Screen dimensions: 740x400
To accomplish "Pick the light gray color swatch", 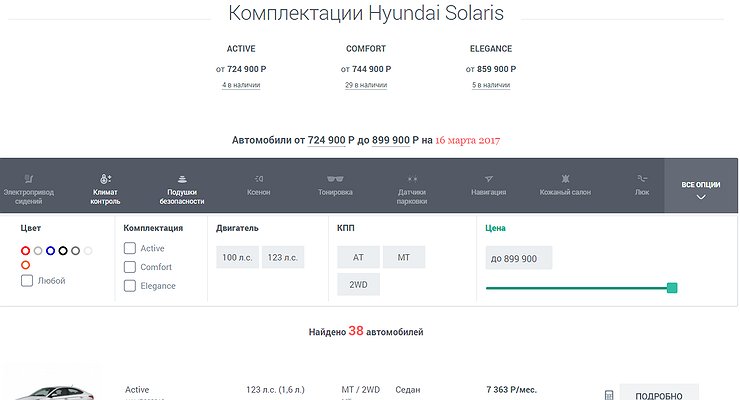I will coord(38,250).
